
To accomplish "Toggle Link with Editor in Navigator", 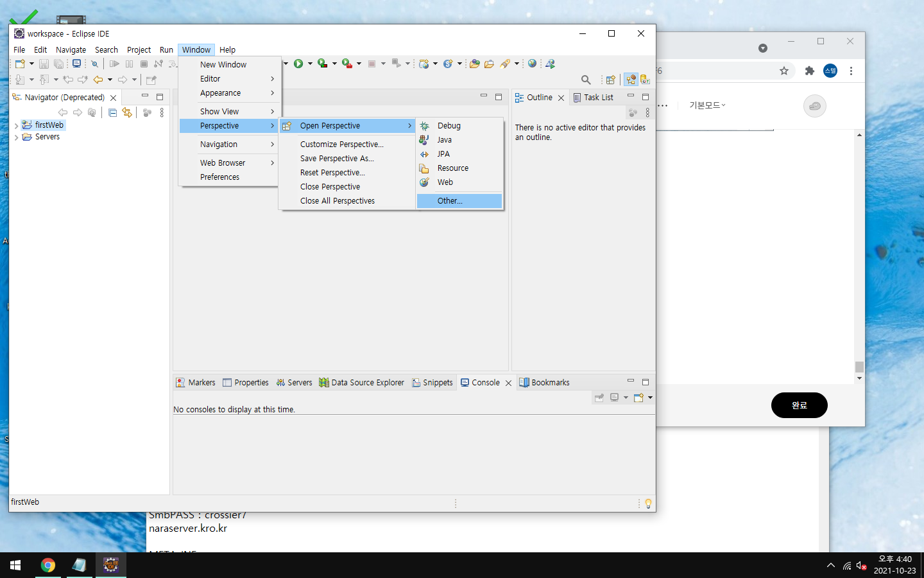I will (127, 112).
